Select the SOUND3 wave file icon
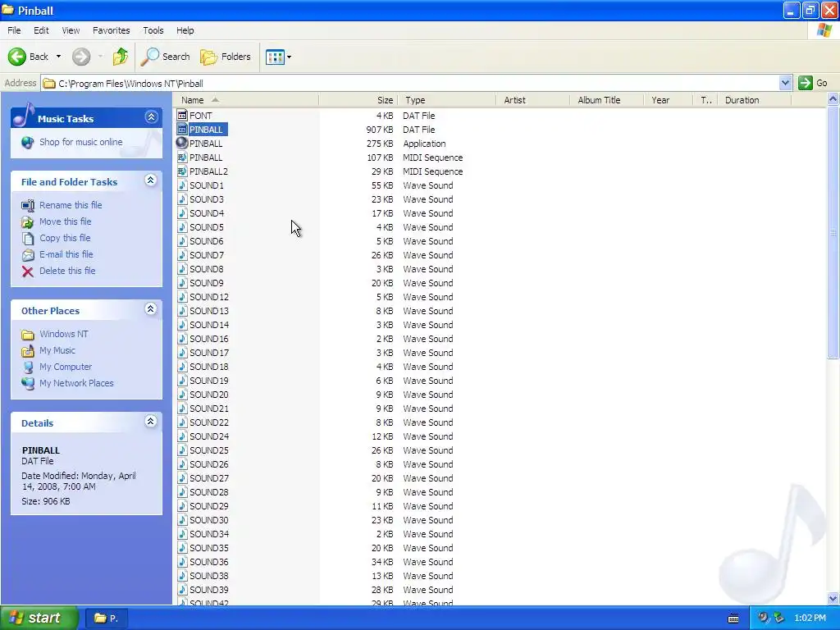Screen dimensions: 840x630 pyautogui.click(x=182, y=199)
